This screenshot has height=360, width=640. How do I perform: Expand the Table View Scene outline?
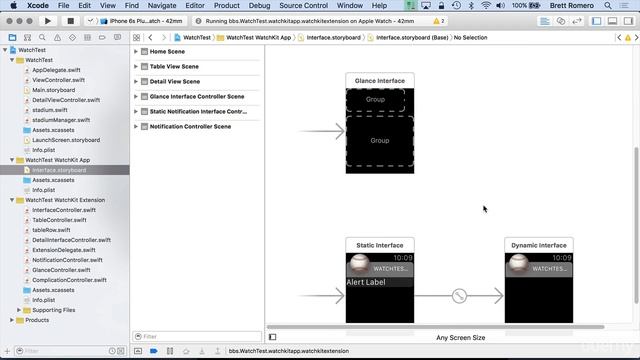click(136, 67)
